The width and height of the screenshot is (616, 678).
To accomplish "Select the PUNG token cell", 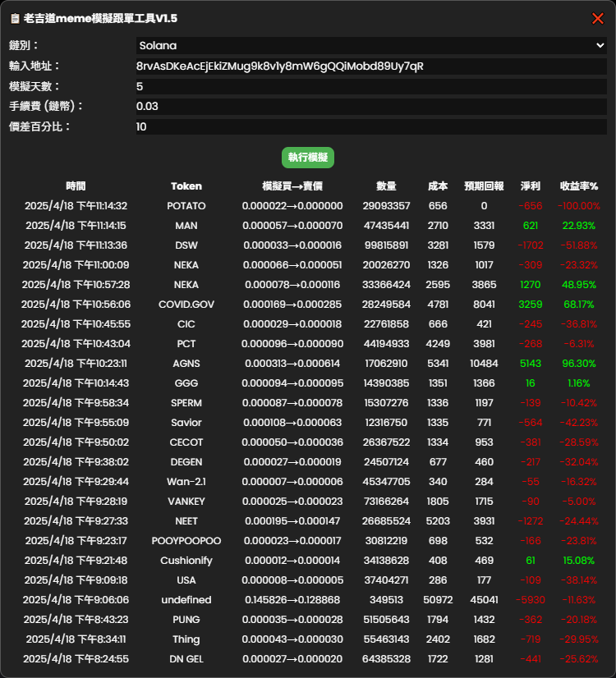I will (186, 620).
